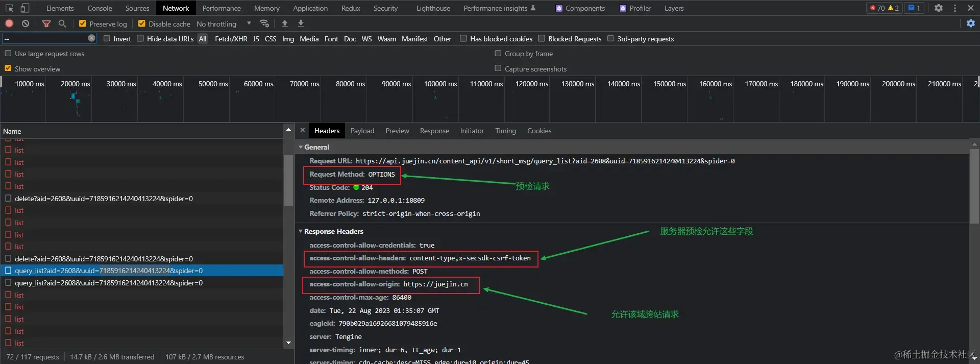Enable the Invert filter checkbox
The height and width of the screenshot is (364, 980).
click(107, 38)
